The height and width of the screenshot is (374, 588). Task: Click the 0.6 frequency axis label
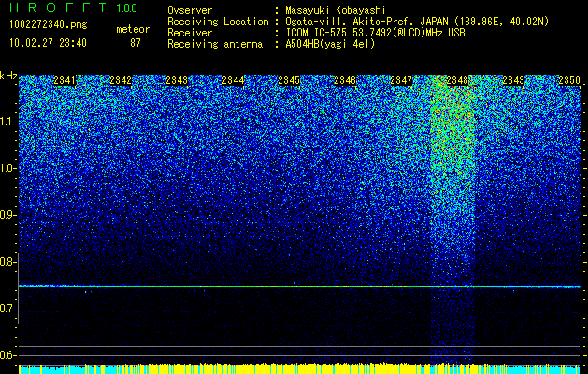(x=7, y=355)
